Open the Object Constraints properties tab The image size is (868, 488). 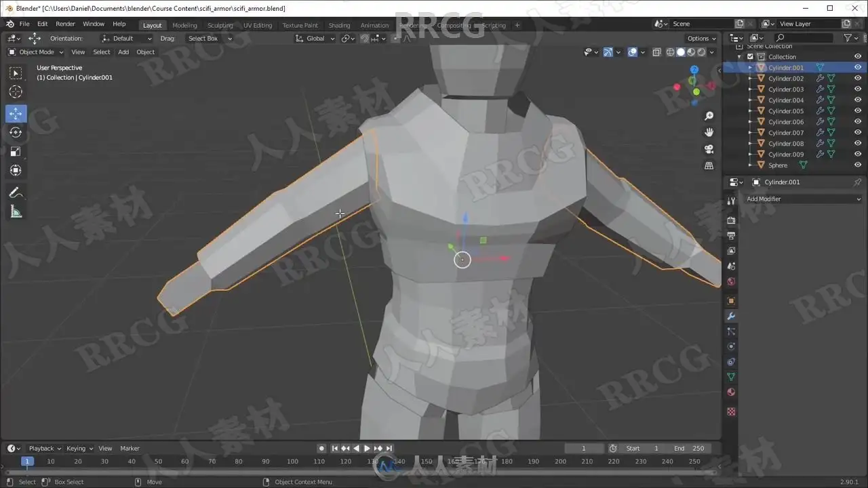tap(731, 362)
